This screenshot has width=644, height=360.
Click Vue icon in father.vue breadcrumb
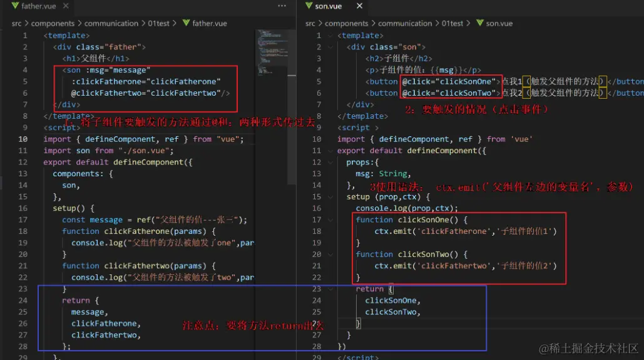pos(186,23)
